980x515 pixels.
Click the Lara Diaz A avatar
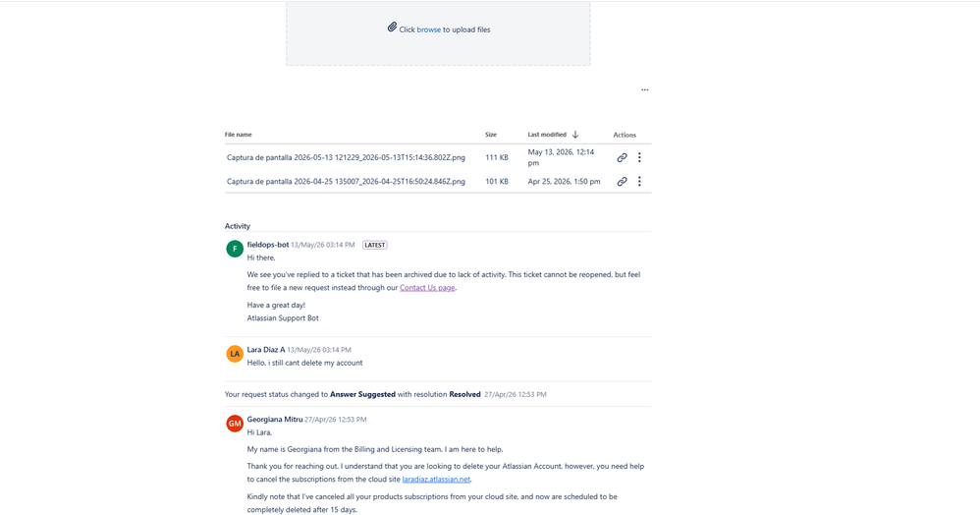(x=235, y=354)
